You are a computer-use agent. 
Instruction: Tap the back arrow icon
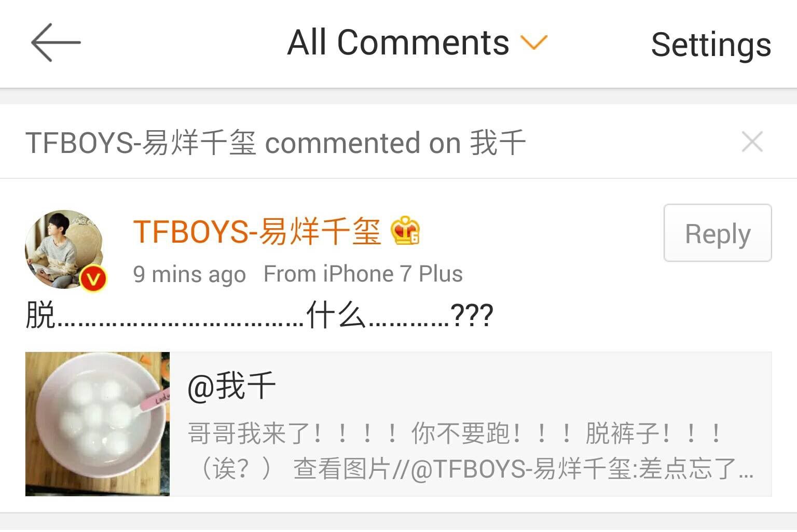click(x=56, y=43)
